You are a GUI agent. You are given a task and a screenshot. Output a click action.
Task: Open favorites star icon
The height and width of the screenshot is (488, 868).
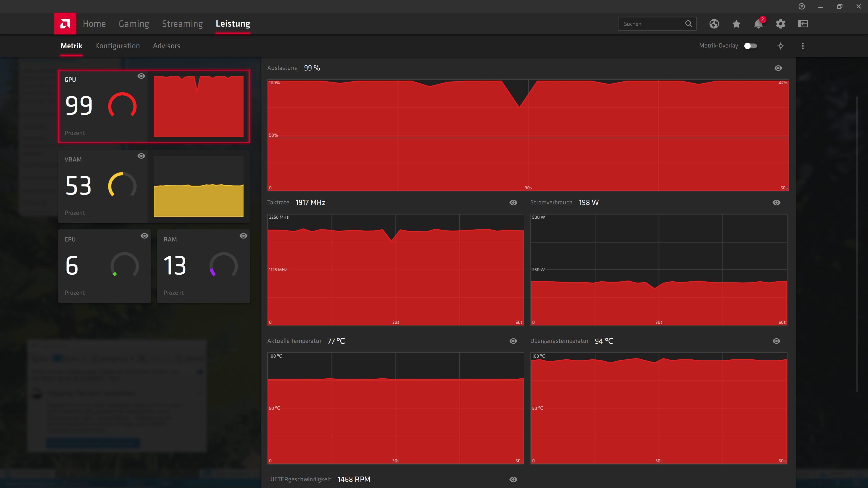(x=736, y=24)
